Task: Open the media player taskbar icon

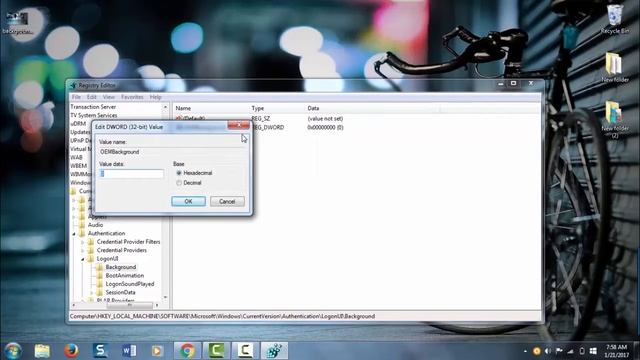Action: coord(157,351)
